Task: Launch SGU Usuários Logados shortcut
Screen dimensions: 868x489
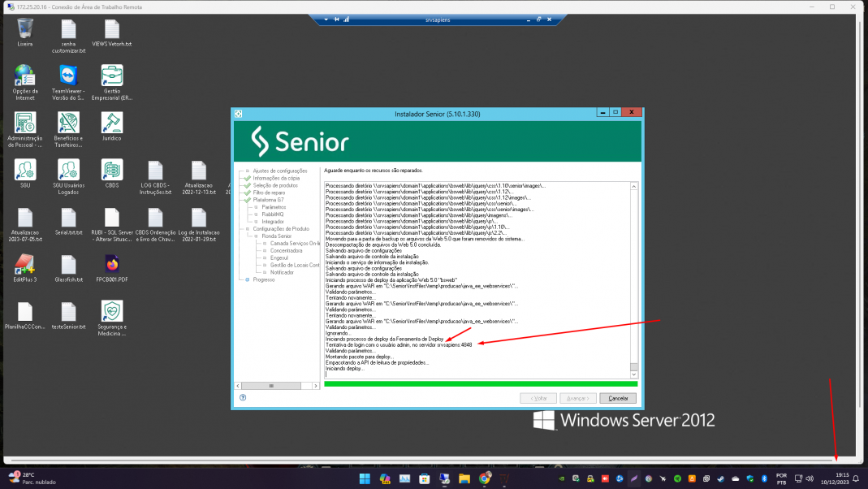Action: [x=68, y=176]
